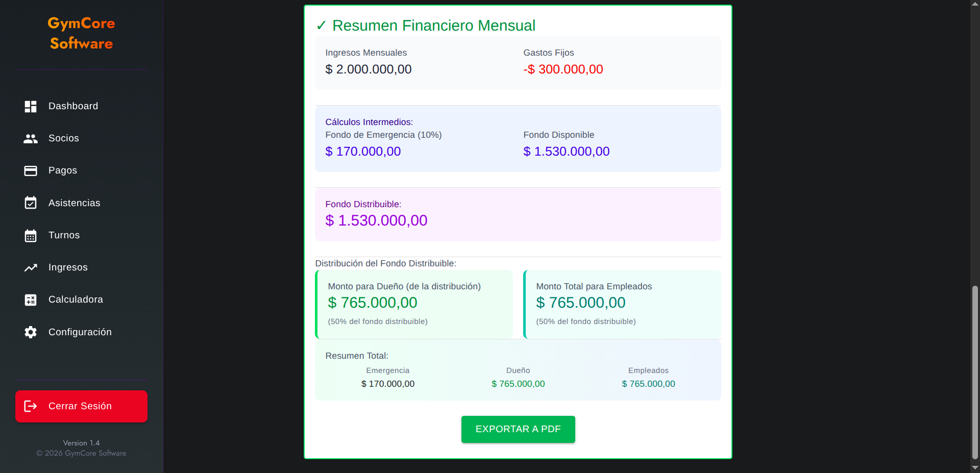Click the Emergencia total $ 170.000,00
Viewport: 980px width, 473px height.
pos(388,384)
